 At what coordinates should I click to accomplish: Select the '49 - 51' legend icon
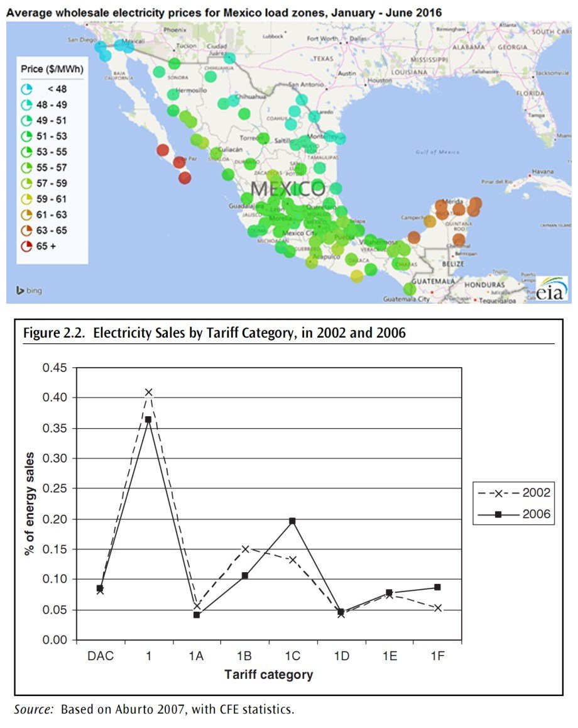coord(26,120)
